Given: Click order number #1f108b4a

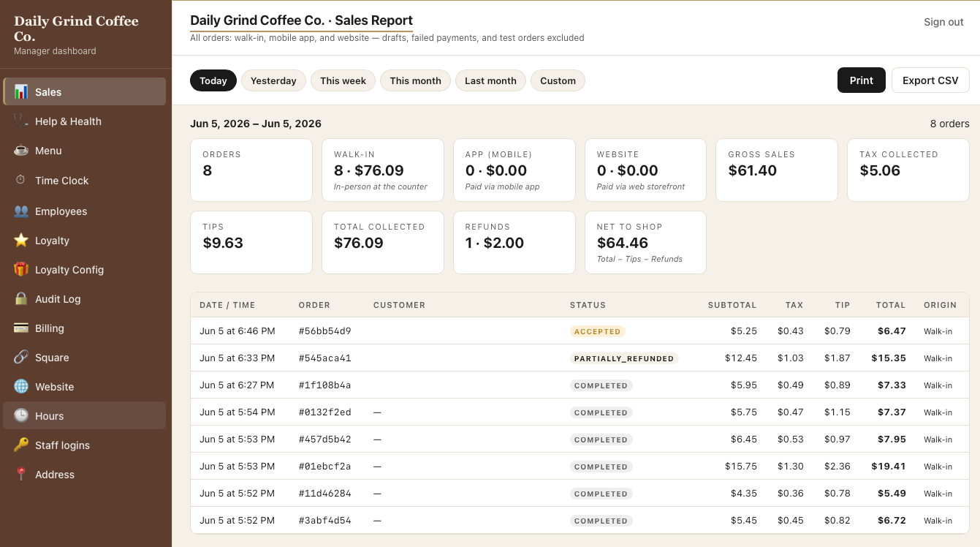Looking at the screenshot, I should (x=324, y=385).
